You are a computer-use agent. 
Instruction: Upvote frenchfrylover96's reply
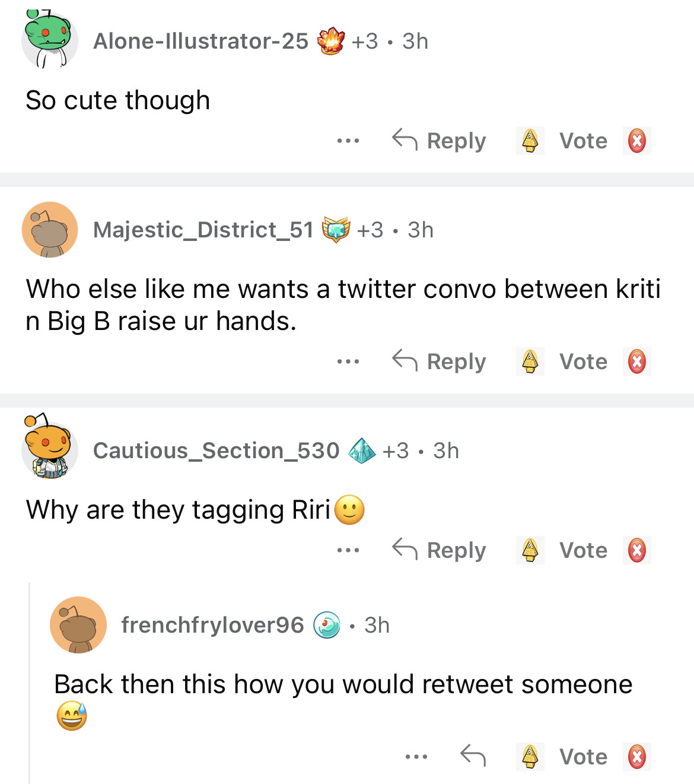pyautogui.click(x=530, y=757)
